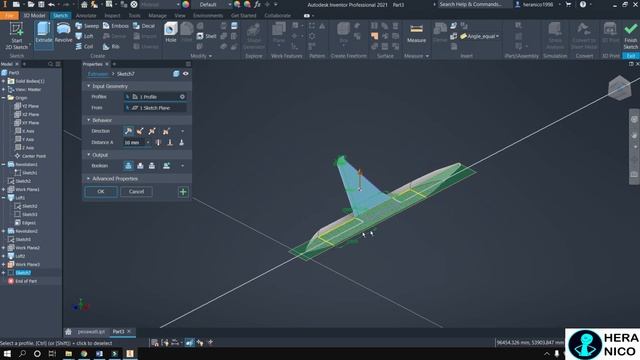
Task: Open the Manage ribbon tab
Action: [x=157, y=16]
